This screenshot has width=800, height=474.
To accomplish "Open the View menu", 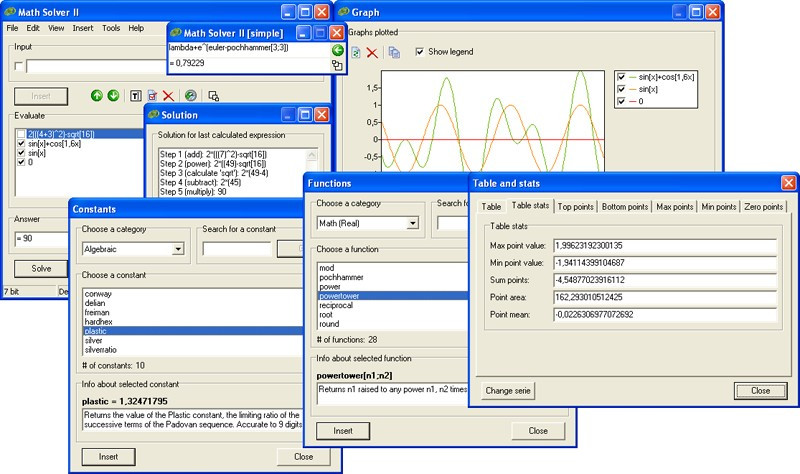I will coord(56,28).
